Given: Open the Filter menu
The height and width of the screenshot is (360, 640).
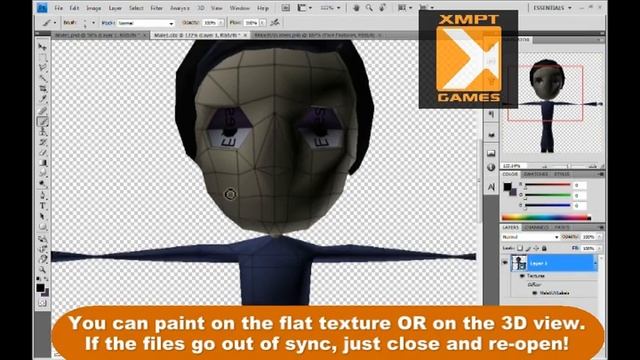Looking at the screenshot, I should [156, 8].
